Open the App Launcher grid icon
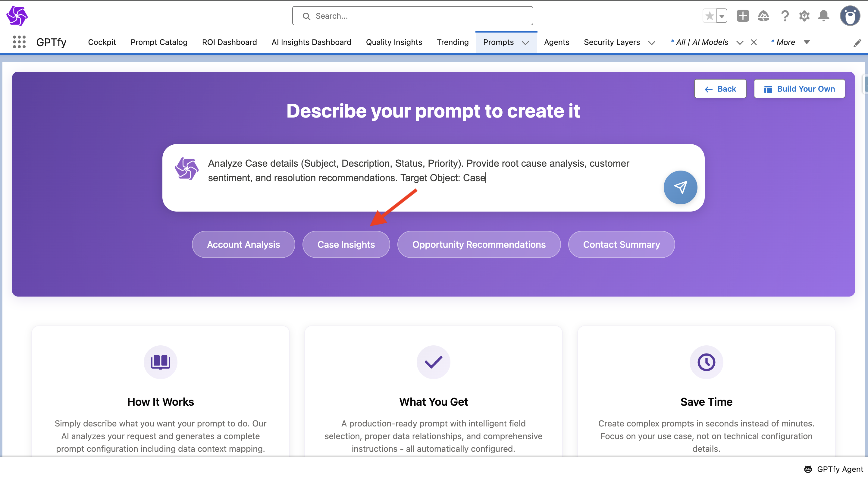 (x=19, y=42)
